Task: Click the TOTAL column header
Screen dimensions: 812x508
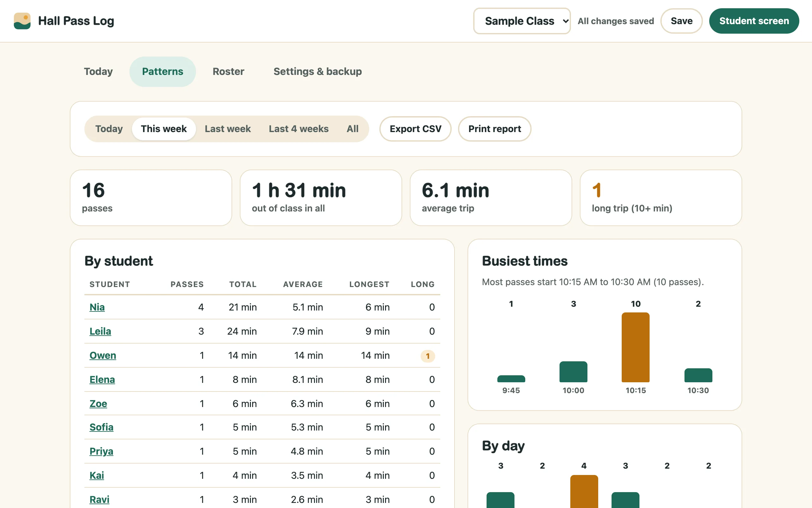Action: click(x=243, y=284)
